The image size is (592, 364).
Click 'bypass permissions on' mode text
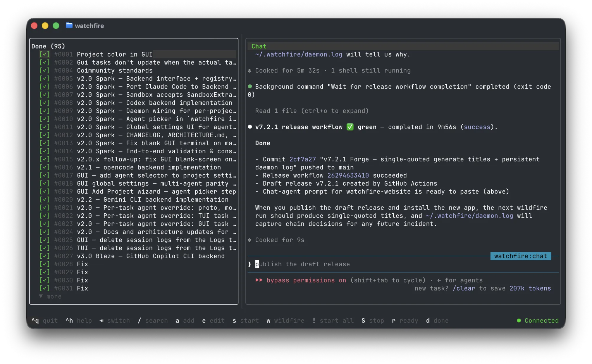[x=306, y=280]
